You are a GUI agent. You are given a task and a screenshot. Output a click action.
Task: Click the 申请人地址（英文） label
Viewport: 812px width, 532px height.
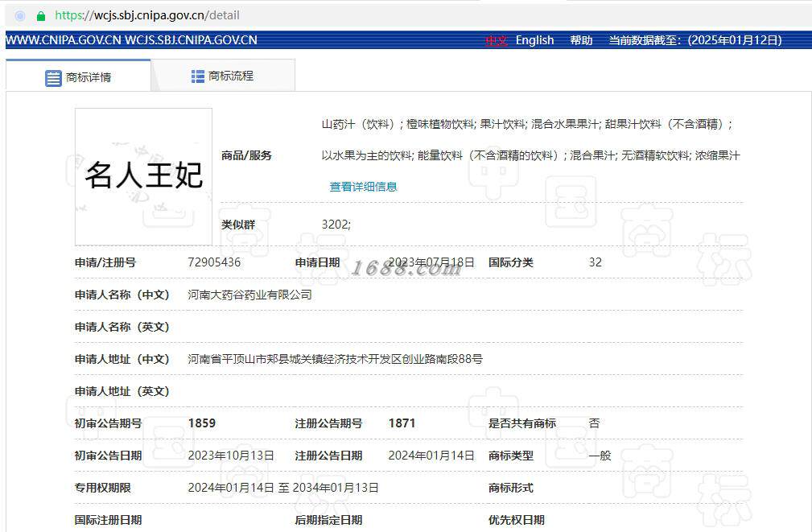click(122, 391)
